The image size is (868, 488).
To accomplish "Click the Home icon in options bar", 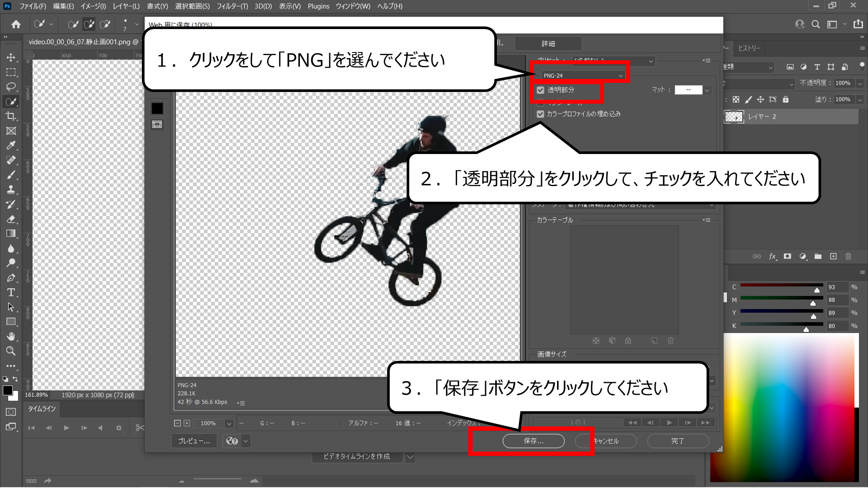I will pos(16,24).
